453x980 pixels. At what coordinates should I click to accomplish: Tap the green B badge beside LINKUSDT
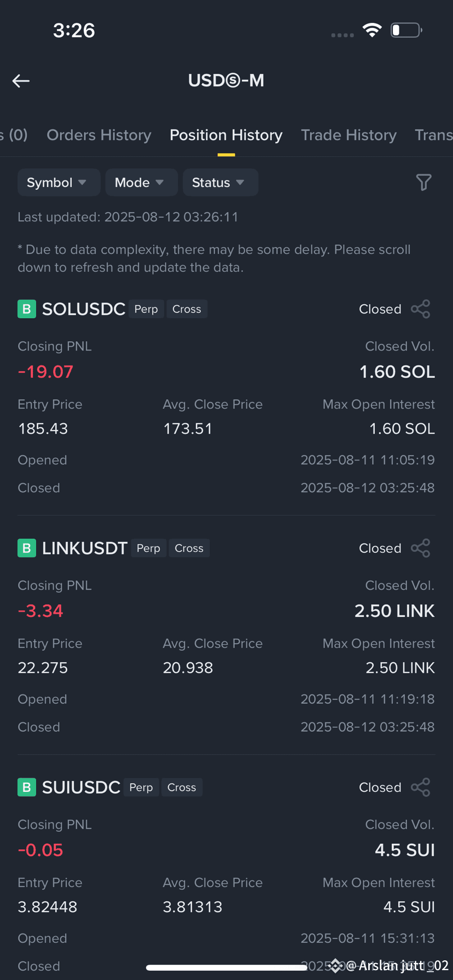pyautogui.click(x=27, y=548)
